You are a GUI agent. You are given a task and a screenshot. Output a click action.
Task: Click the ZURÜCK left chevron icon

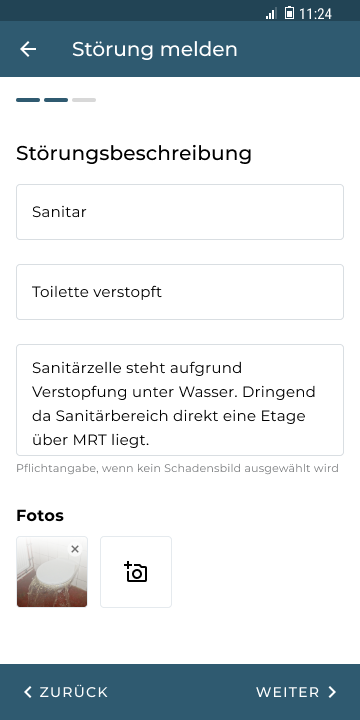point(28,692)
